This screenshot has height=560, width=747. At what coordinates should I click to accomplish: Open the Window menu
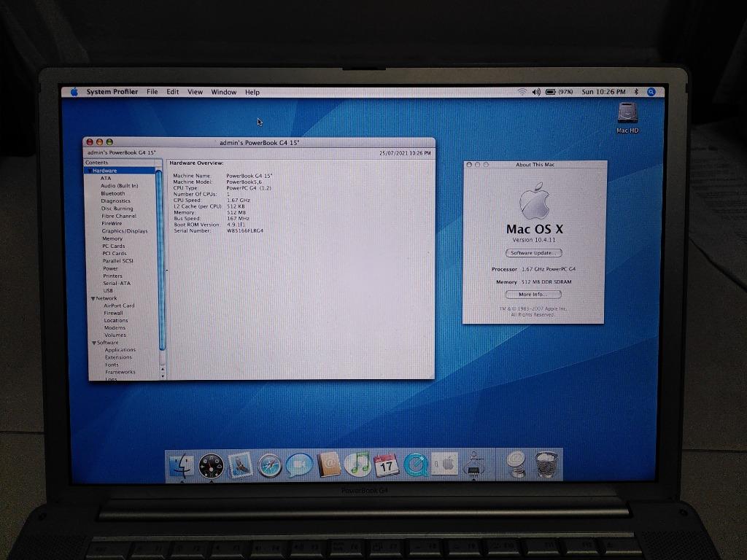point(223,92)
